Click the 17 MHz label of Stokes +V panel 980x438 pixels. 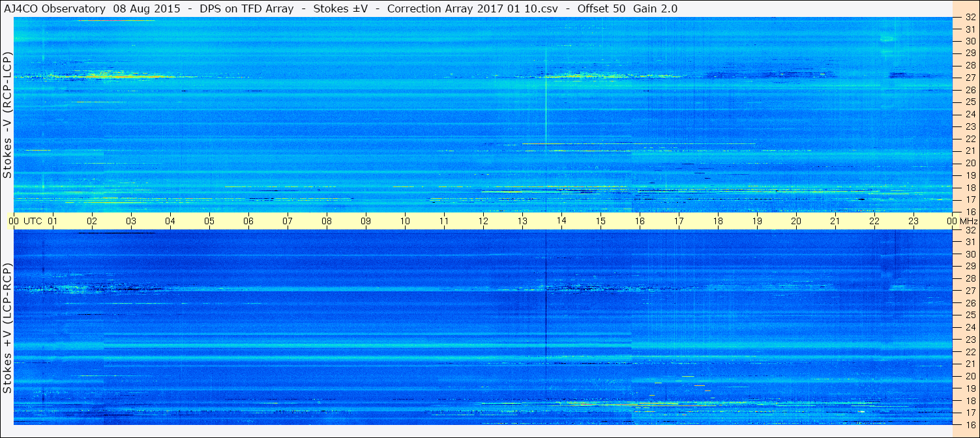[x=970, y=413]
